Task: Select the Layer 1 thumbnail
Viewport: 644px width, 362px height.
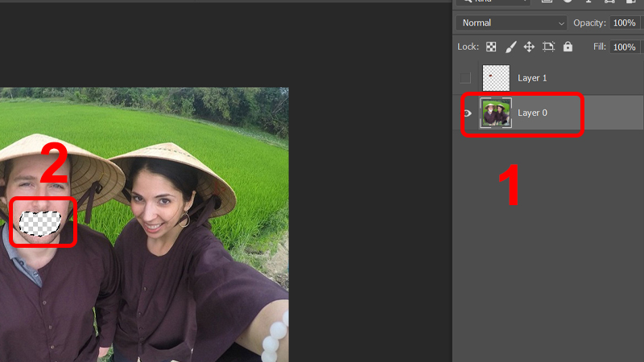Action: pos(496,77)
